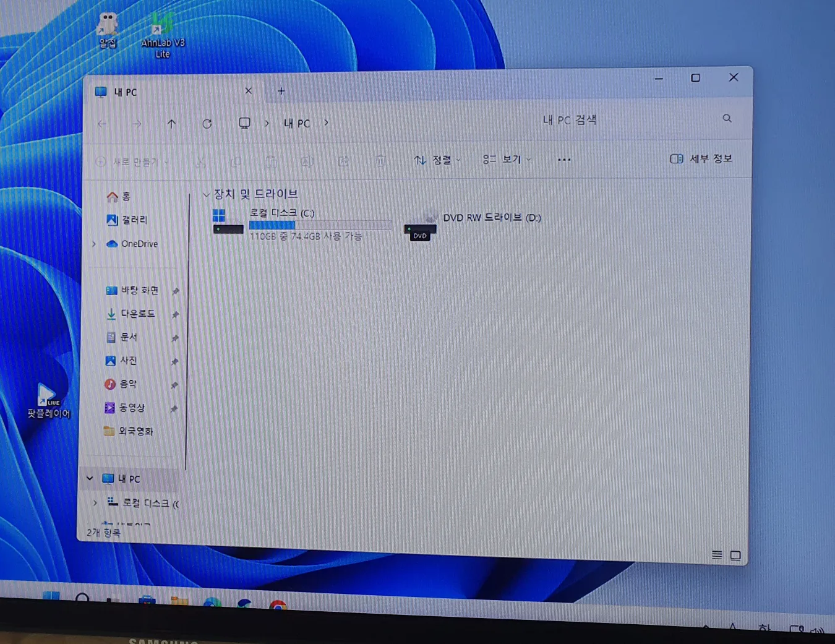Open pinned 사진 folder

coord(121,361)
